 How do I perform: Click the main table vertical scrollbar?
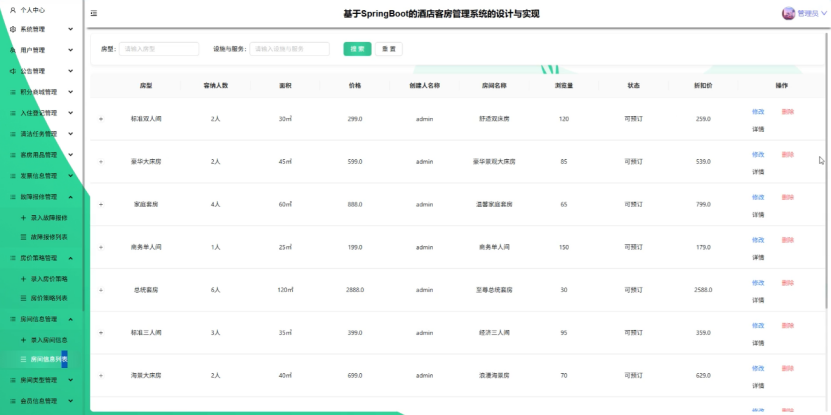coord(828,170)
